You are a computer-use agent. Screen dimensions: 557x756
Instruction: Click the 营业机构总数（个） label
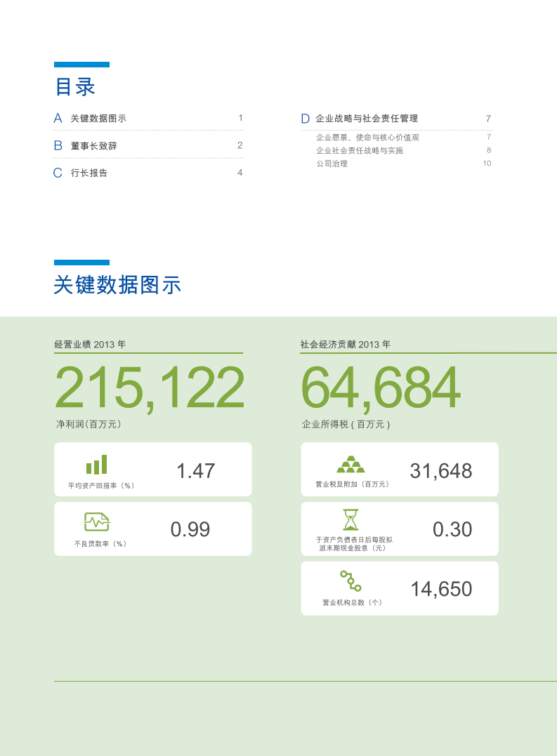352,603
